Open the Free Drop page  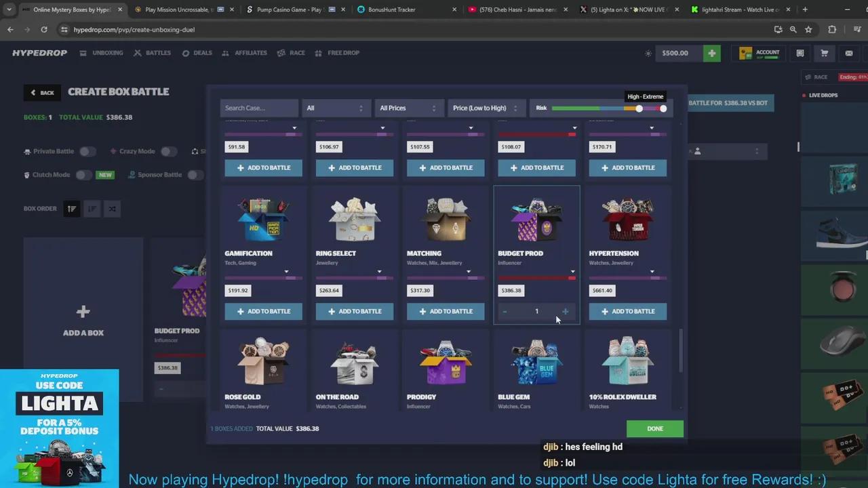coord(337,53)
